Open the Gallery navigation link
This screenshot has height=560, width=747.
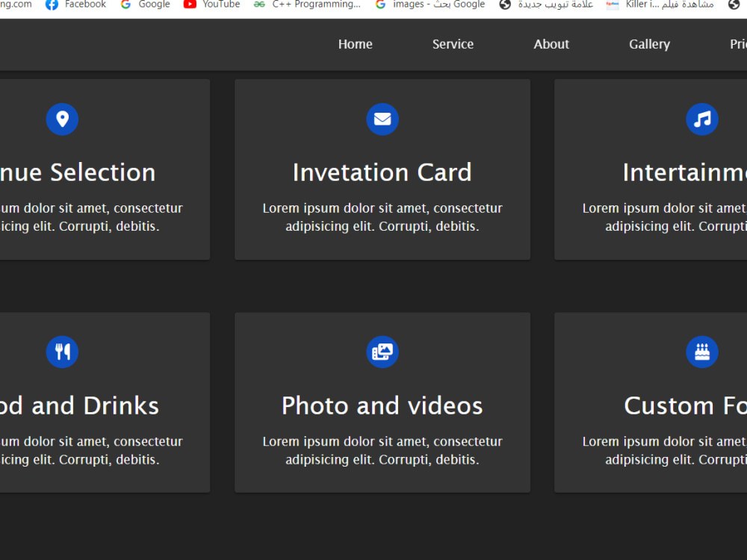[649, 44]
